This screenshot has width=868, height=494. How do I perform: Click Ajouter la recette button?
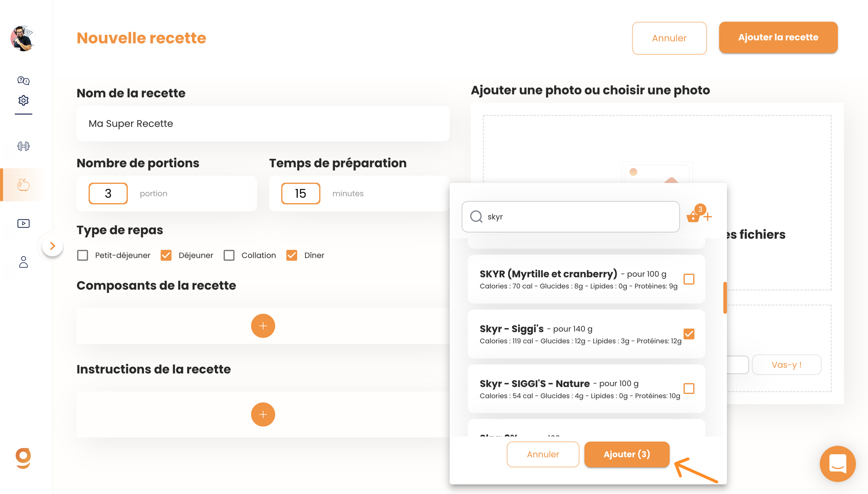(778, 37)
